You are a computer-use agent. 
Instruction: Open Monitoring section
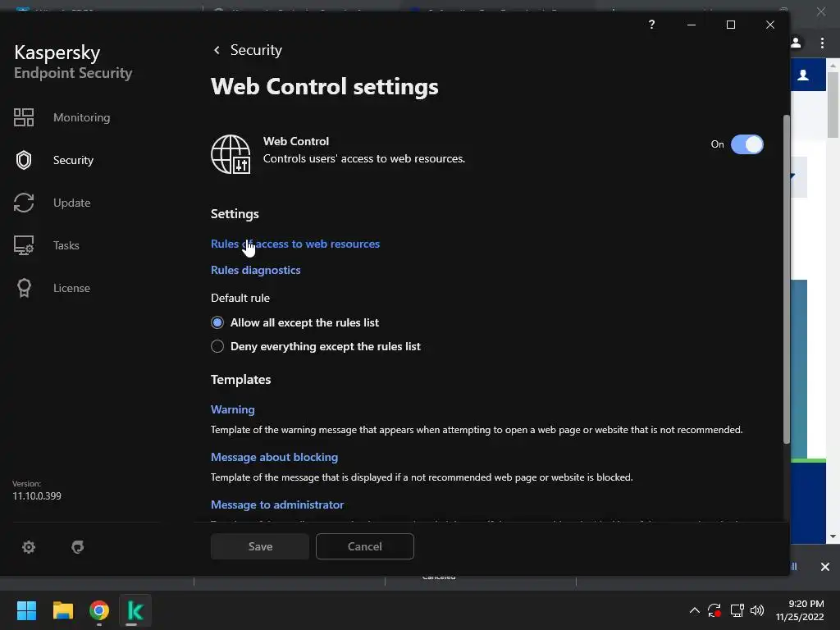tap(81, 117)
